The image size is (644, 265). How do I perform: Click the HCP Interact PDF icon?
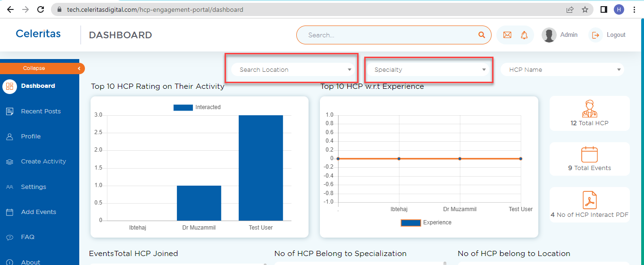tap(589, 200)
